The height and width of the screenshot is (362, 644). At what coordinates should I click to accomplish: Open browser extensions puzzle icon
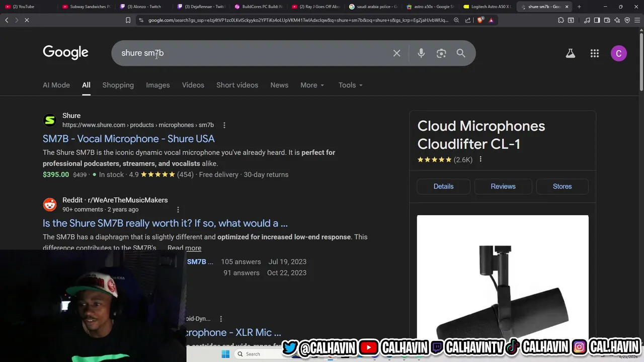point(561,20)
